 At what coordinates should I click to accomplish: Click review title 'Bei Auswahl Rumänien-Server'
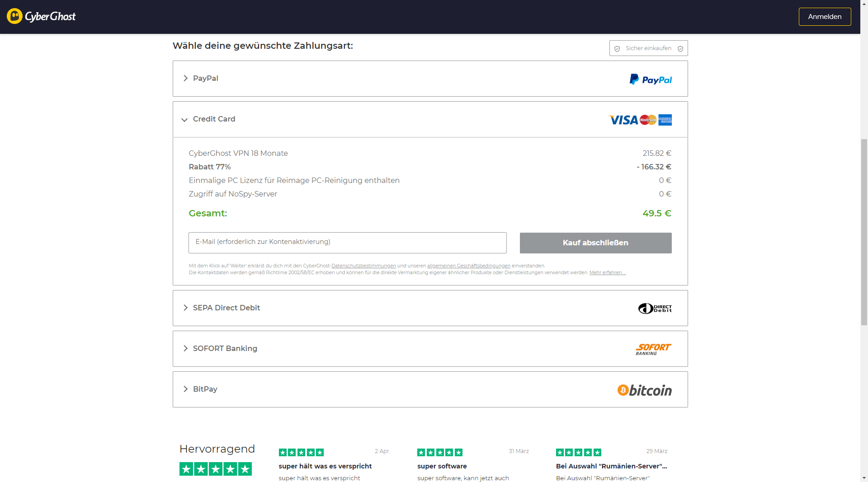(x=611, y=466)
